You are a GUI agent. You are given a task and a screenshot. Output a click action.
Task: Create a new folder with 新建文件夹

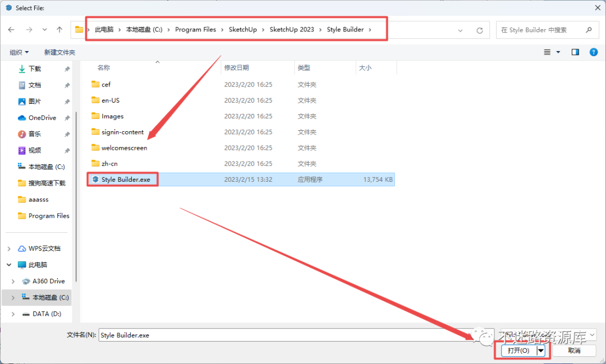coord(59,52)
